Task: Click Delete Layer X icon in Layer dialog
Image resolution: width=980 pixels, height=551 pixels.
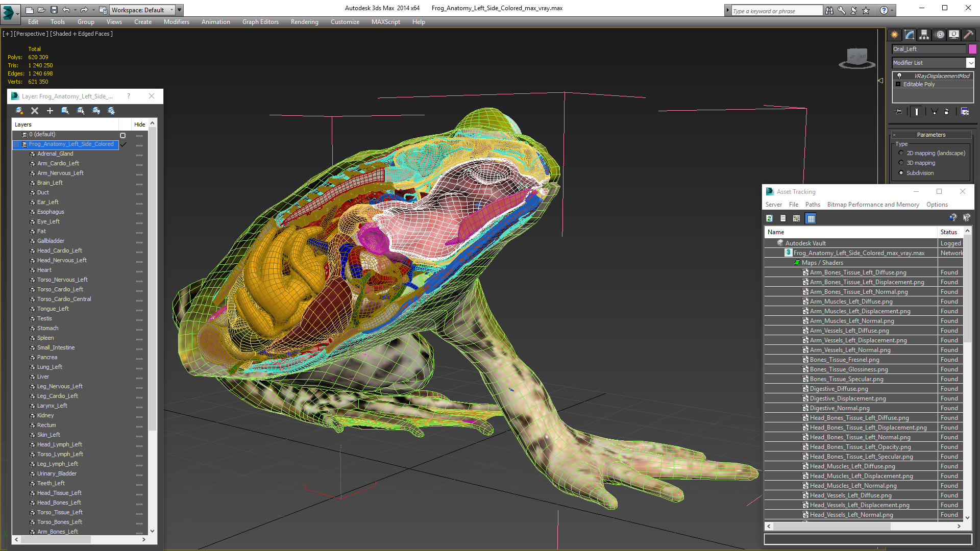Action: (35, 111)
